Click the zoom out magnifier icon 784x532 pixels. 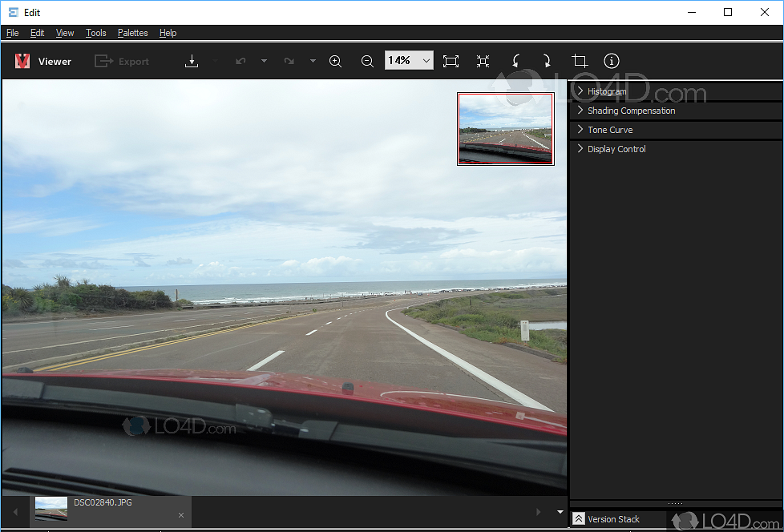(367, 61)
